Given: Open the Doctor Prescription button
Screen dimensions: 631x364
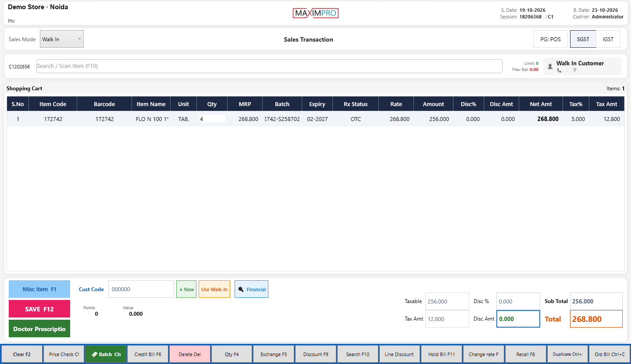Looking at the screenshot, I should [x=39, y=328].
